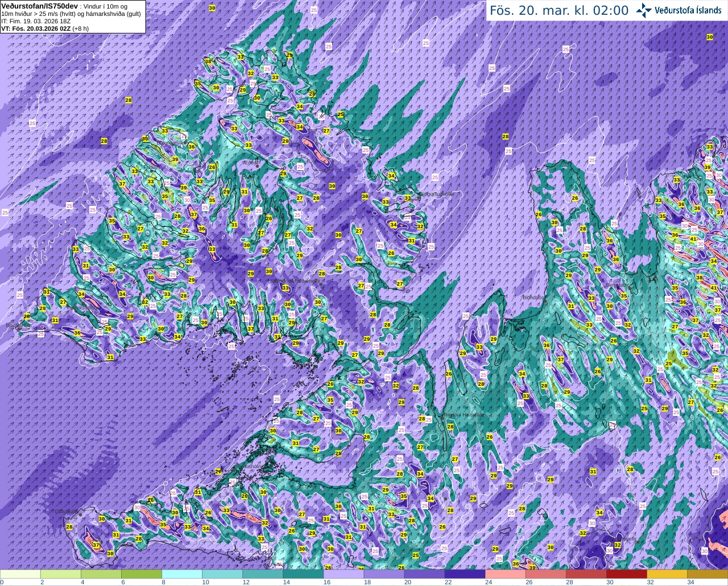Click the Veðurstofan/IS750dev title text

40,5
